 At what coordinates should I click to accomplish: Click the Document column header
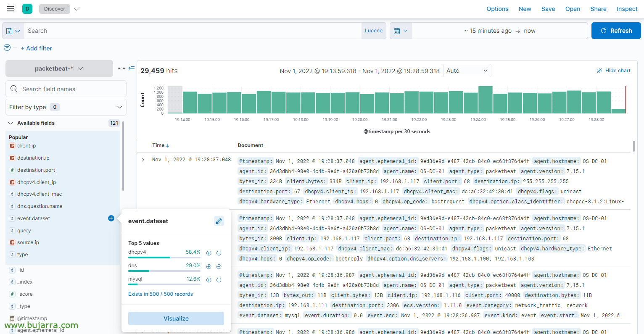pyautogui.click(x=251, y=145)
